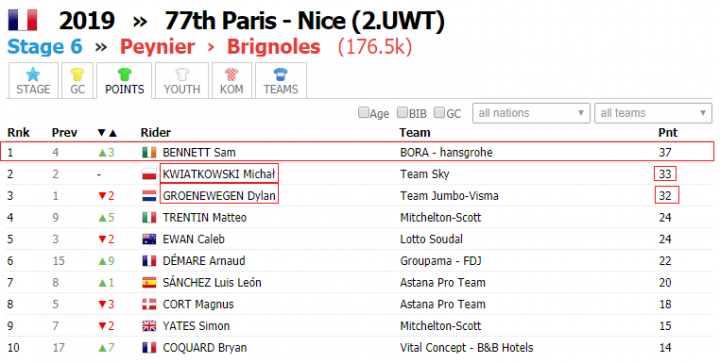
Task: Expand the all teams dropdown
Action: point(653,113)
